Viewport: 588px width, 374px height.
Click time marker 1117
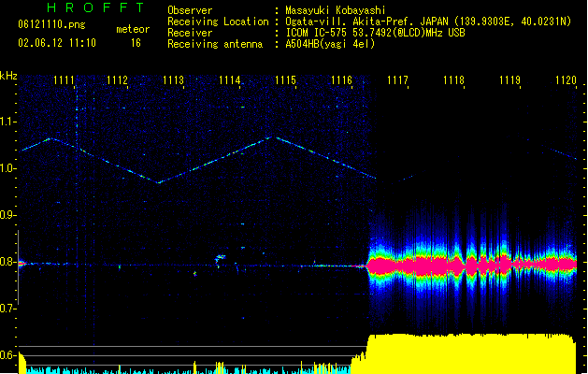click(397, 80)
